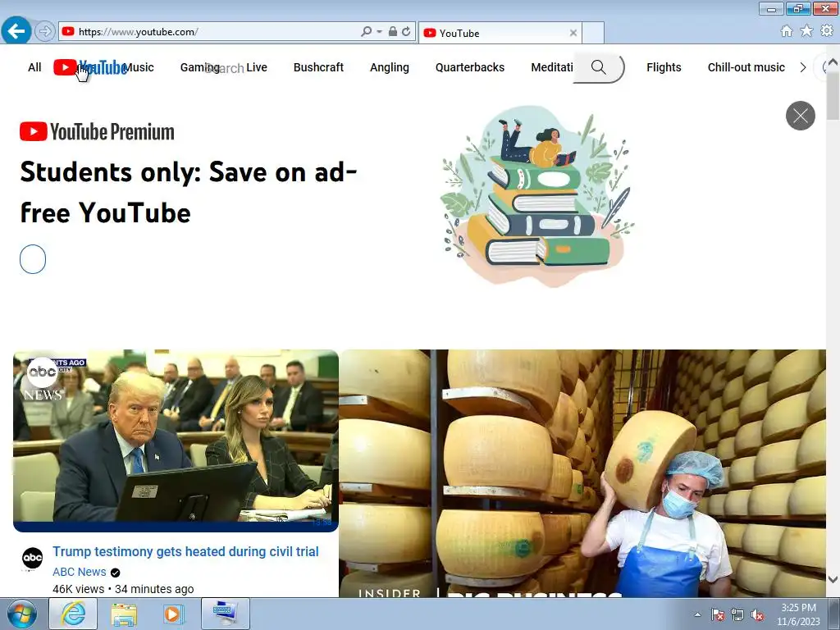Click the YouTube logo in the header
Image resolution: width=840 pixels, height=630 pixels.
(x=90, y=67)
